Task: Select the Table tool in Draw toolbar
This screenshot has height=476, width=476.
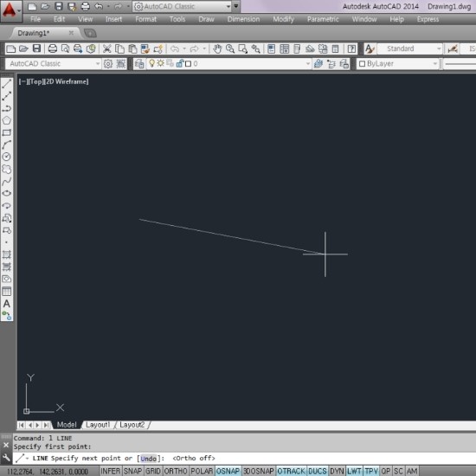Action: coord(7,292)
